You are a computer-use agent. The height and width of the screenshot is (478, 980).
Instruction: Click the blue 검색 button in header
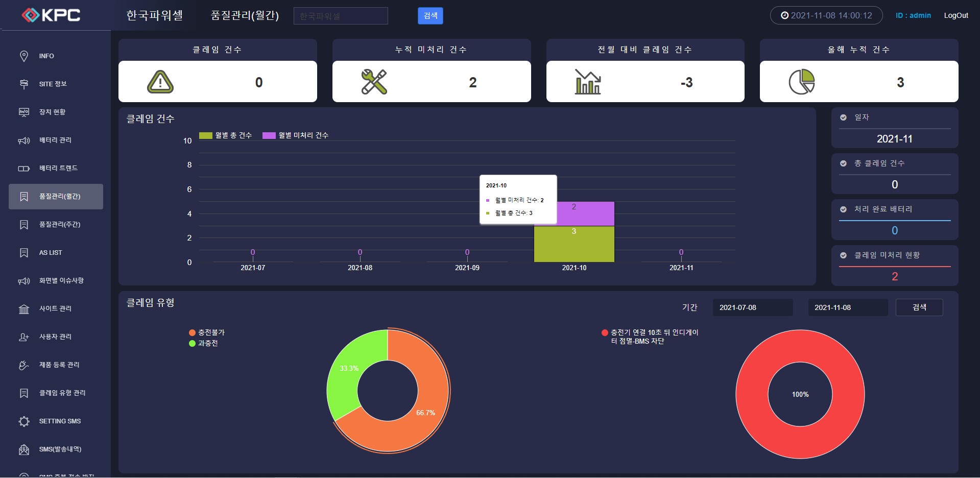tap(430, 16)
